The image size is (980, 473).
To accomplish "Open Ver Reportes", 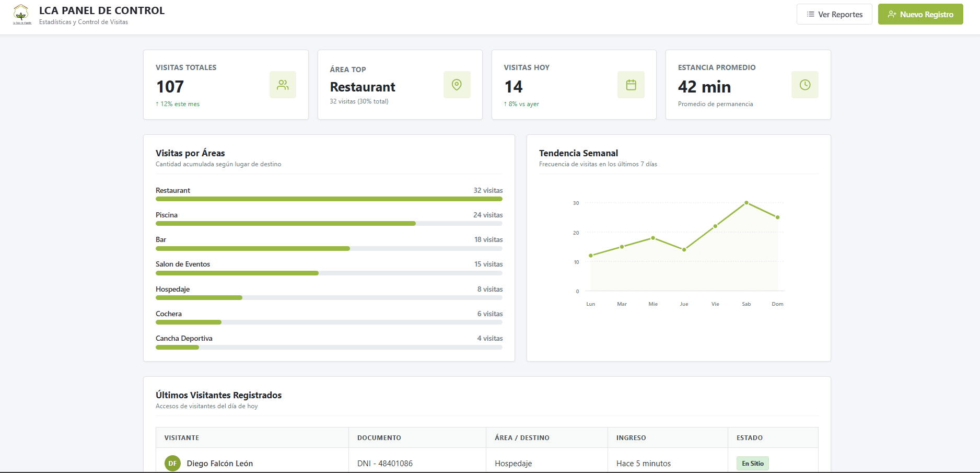I will tap(834, 14).
